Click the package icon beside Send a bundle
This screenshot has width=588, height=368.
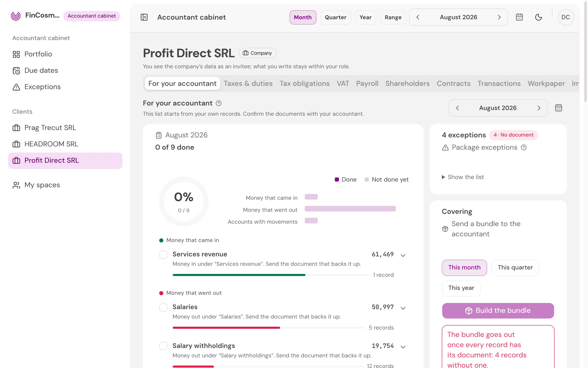(445, 229)
